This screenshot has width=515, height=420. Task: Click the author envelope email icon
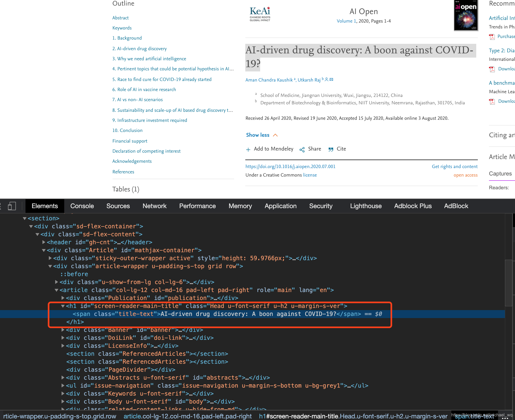click(332, 79)
